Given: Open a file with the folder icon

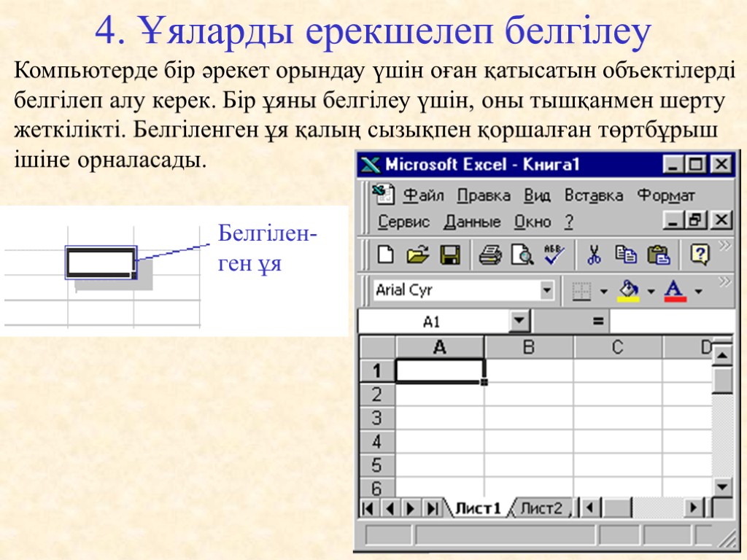Looking at the screenshot, I should 418,254.
